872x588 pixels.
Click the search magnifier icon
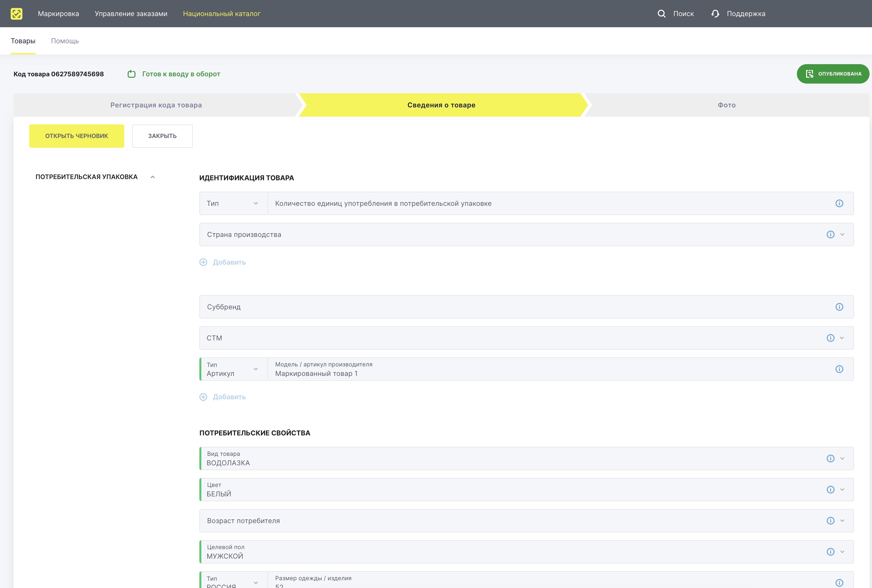[x=661, y=14]
